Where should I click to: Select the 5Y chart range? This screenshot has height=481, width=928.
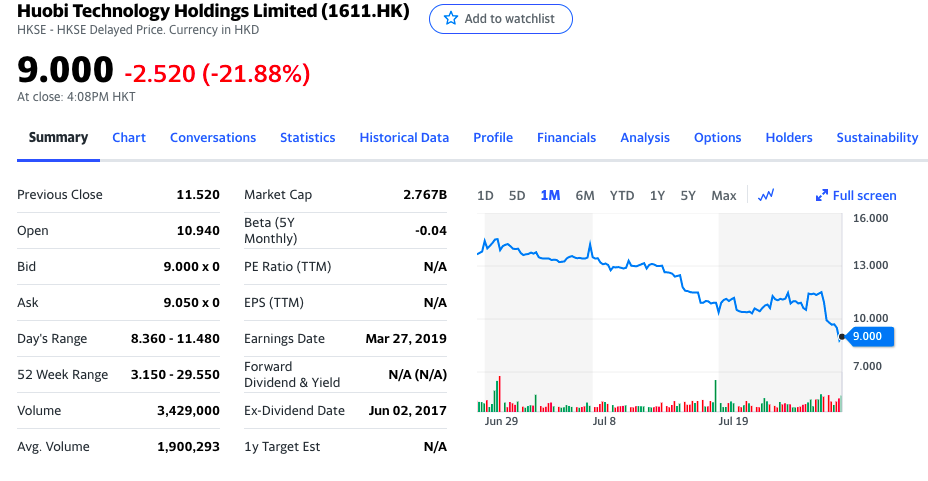[688, 195]
